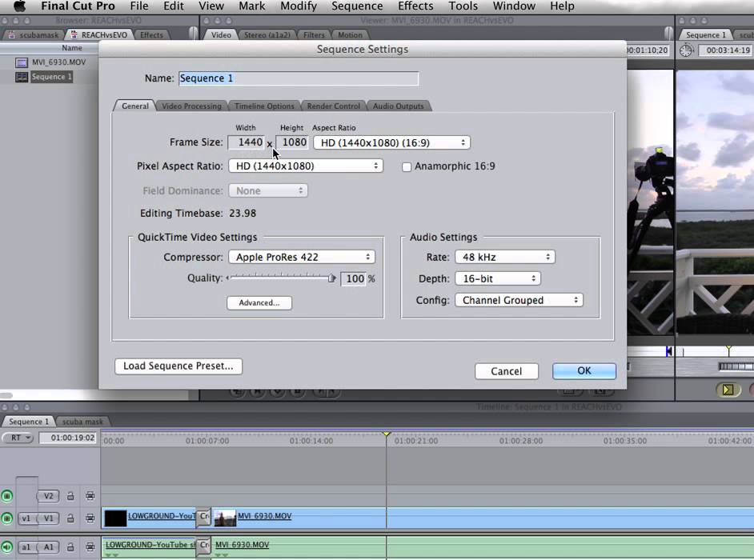Open the Effects menu
Screen dimensions: 754x560
point(415,6)
